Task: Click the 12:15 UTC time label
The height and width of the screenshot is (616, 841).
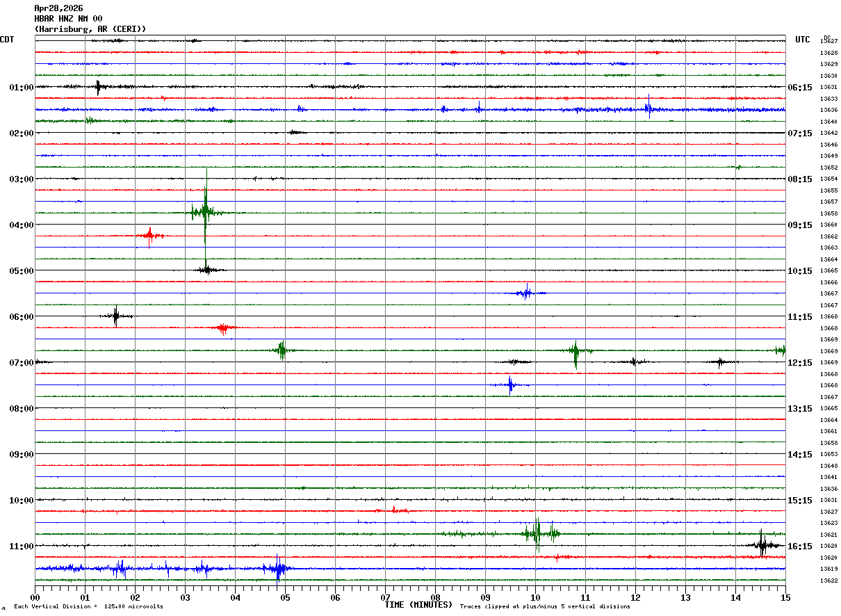Action: tap(800, 363)
